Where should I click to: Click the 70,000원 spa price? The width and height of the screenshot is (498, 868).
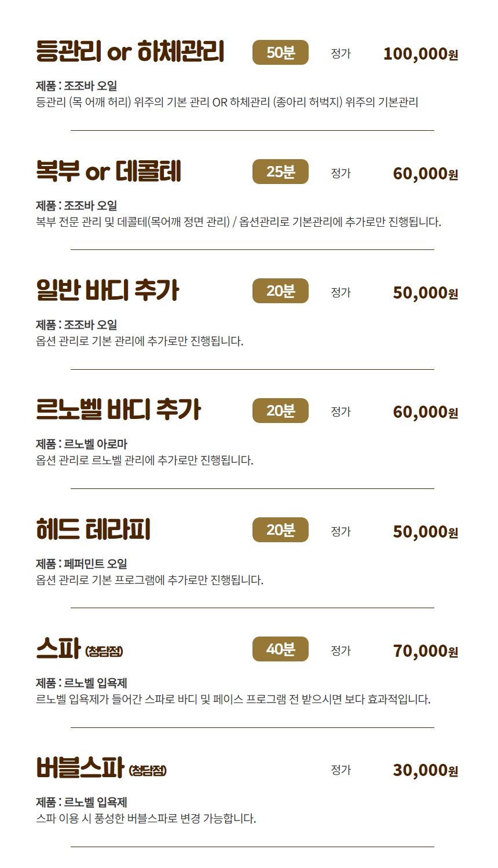[426, 651]
